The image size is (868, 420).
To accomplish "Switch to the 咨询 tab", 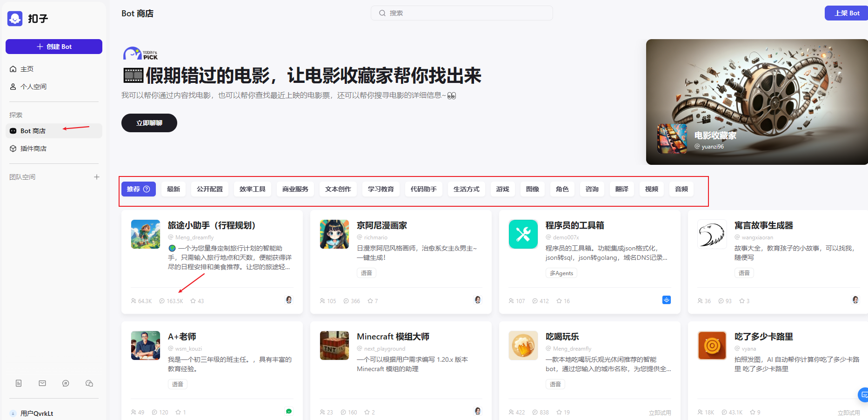I will pyautogui.click(x=592, y=189).
